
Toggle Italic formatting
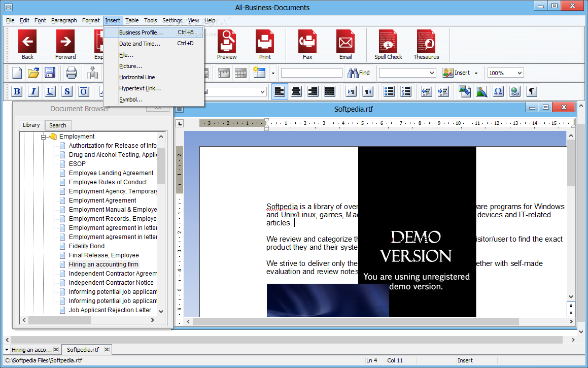[x=33, y=91]
